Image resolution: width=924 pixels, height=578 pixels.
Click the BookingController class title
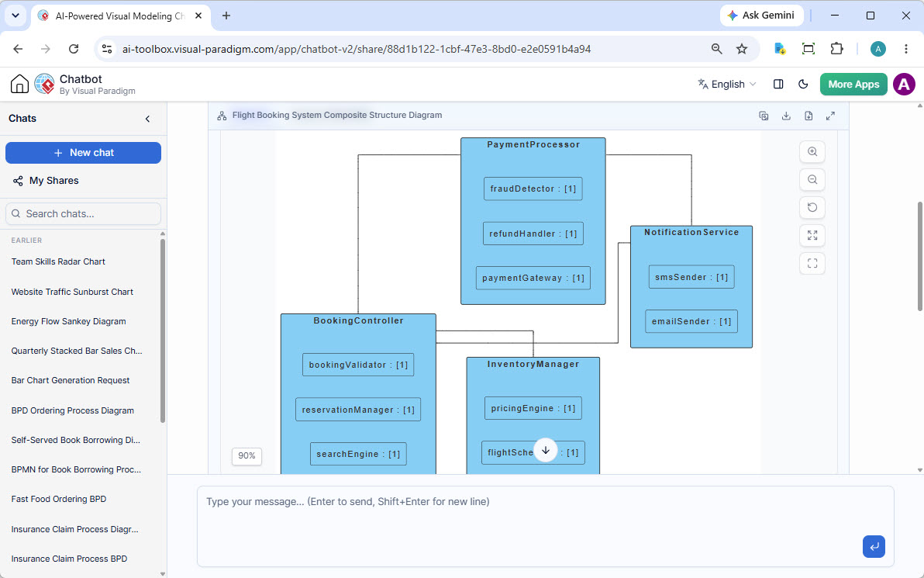coord(358,321)
